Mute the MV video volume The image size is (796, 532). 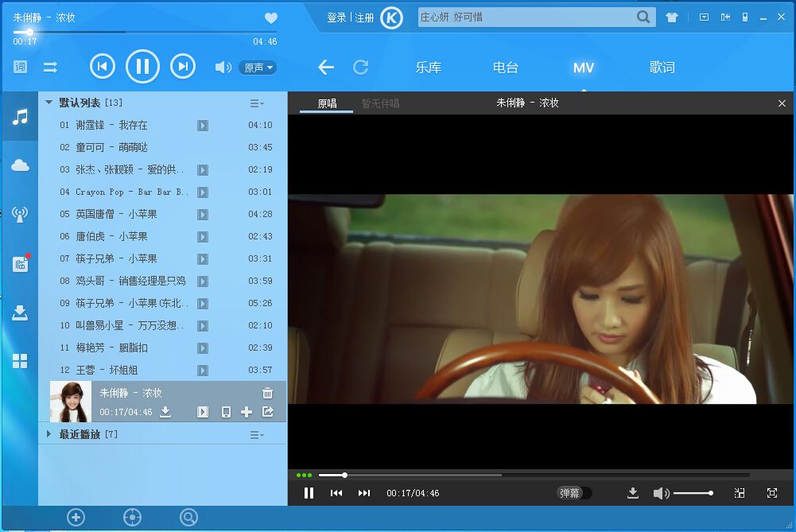point(661,493)
